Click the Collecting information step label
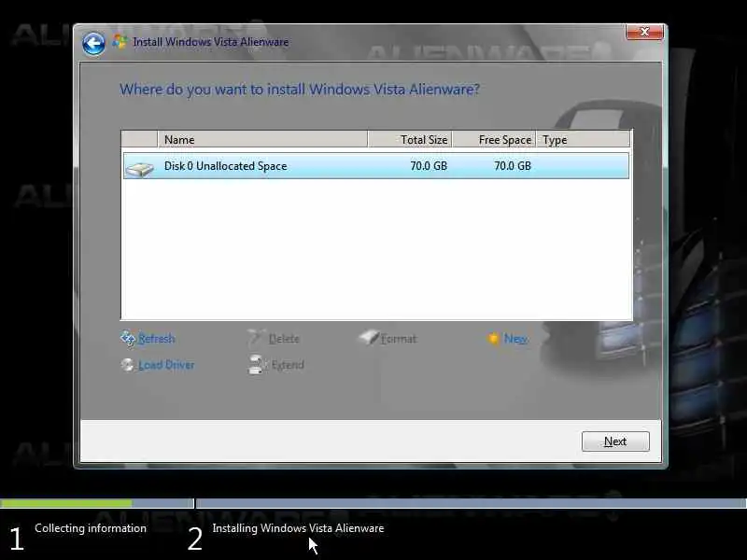The height and width of the screenshot is (560, 747). click(91, 528)
